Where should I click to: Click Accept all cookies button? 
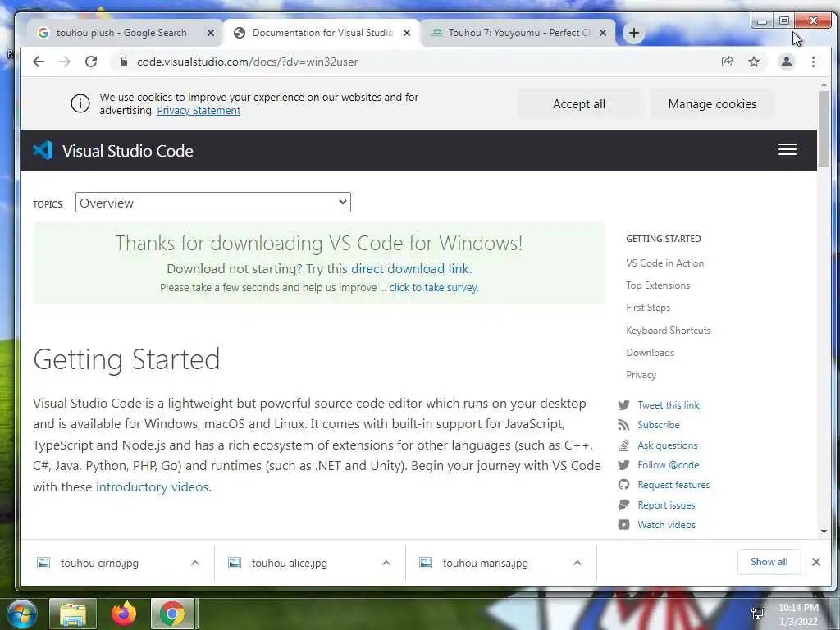(579, 104)
